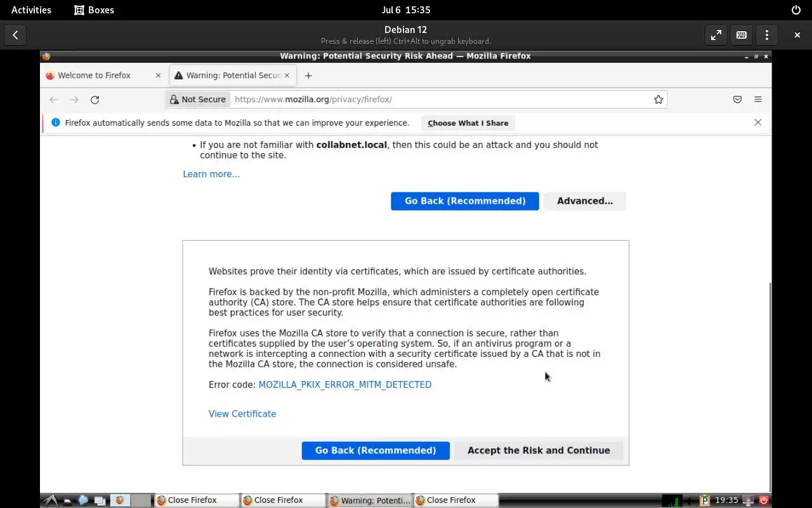Click Accept the Risk and Continue

tap(539, 450)
